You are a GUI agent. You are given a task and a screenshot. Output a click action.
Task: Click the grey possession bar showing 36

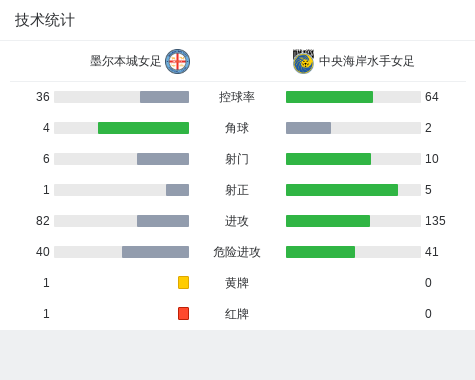click(164, 97)
